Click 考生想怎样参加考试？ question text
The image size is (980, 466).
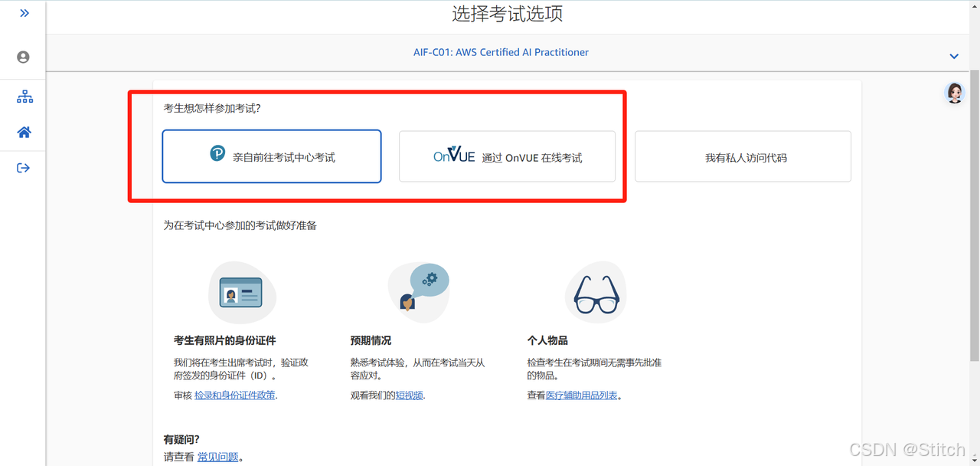pyautogui.click(x=212, y=108)
